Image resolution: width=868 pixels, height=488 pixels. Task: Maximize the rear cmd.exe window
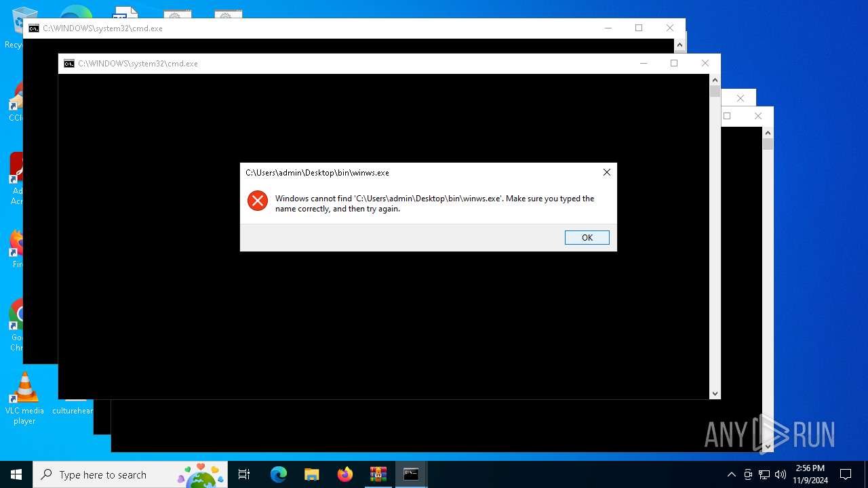point(639,28)
